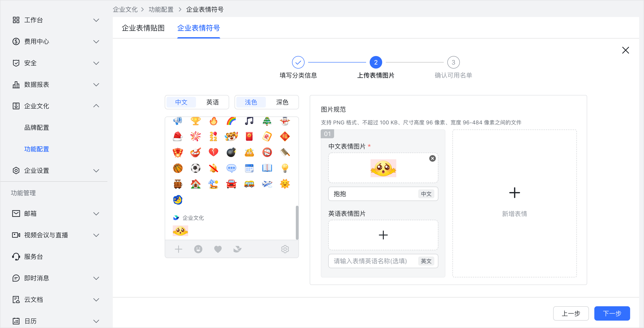Choose the bomb emoji
The height and width of the screenshot is (328, 644).
(x=231, y=152)
